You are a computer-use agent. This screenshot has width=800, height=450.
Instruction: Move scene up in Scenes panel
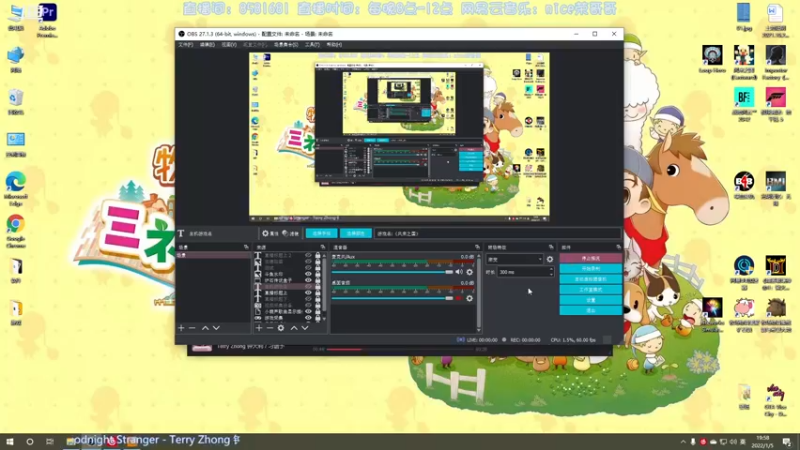click(205, 328)
